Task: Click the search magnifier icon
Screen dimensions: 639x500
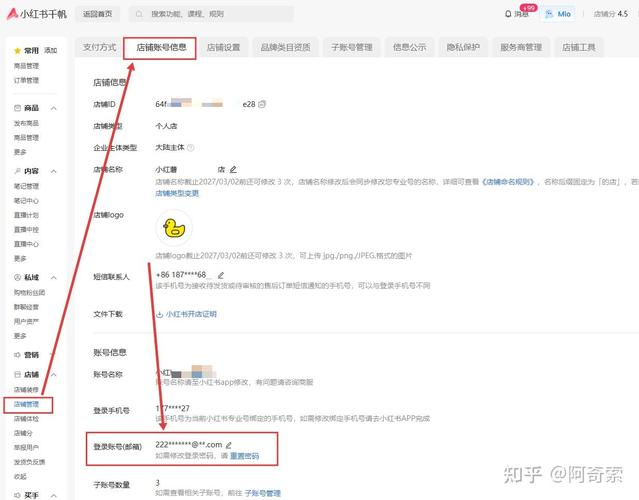Action: pos(139,14)
